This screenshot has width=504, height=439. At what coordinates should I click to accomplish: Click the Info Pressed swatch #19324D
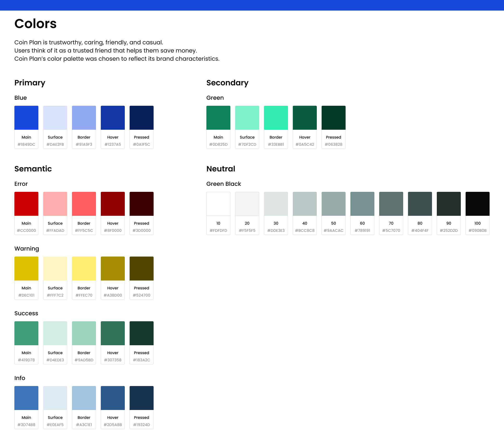coord(142,398)
